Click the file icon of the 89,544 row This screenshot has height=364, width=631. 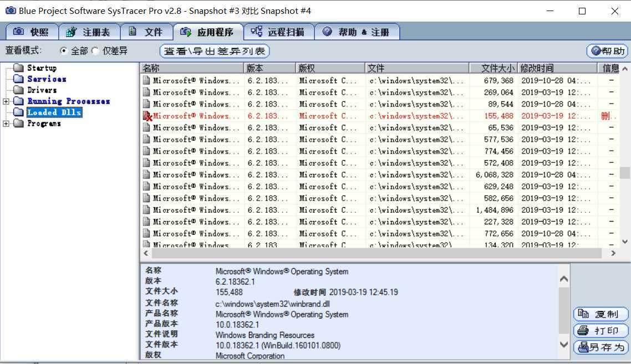[x=146, y=104]
